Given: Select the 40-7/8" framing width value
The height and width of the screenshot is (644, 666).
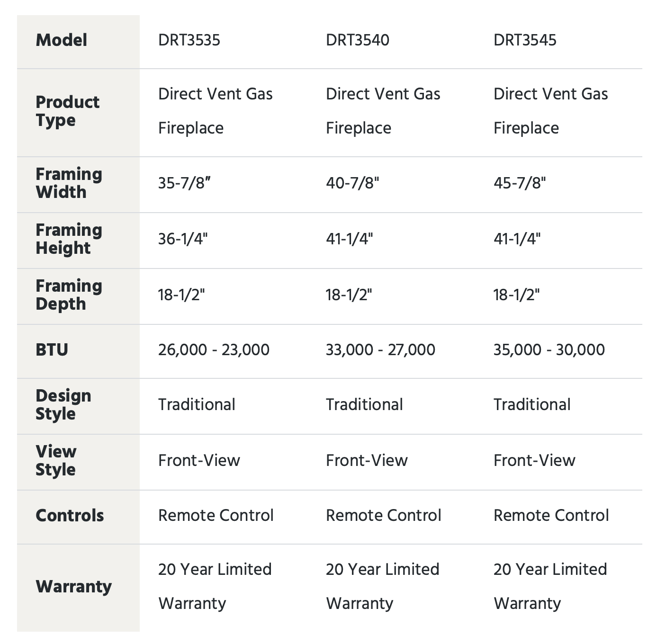Looking at the screenshot, I should (x=352, y=183).
